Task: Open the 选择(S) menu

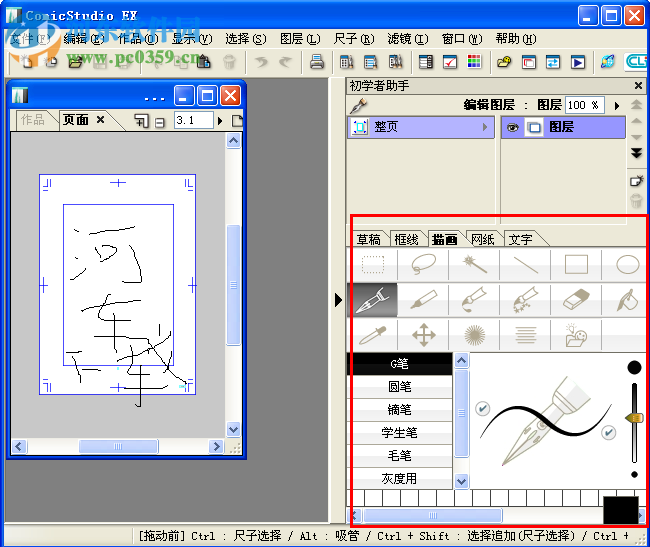Action: point(246,39)
